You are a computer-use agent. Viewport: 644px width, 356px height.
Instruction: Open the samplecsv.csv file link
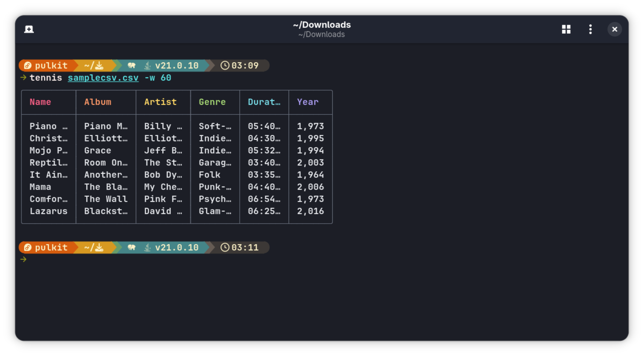point(103,78)
